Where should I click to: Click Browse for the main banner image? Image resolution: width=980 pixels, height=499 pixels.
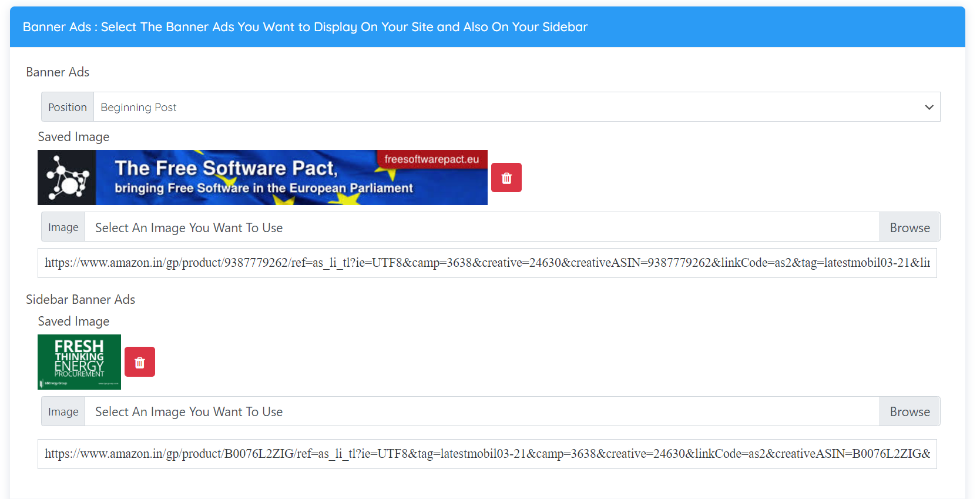click(909, 227)
